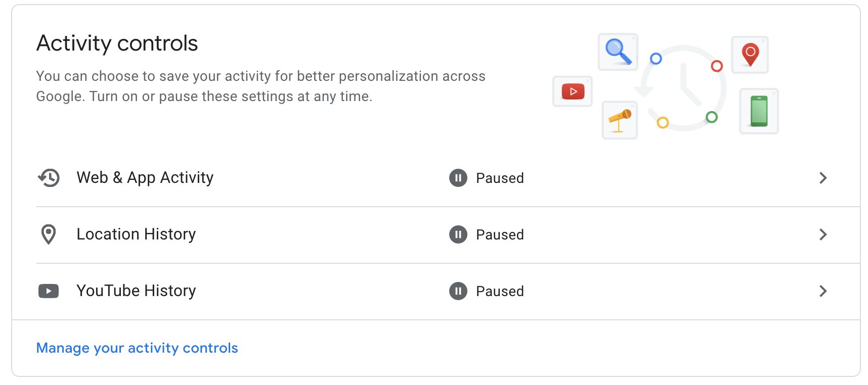Viewport: 868px width, 385px height.
Task: Click the yellow microphone illustration tile
Action: [620, 120]
